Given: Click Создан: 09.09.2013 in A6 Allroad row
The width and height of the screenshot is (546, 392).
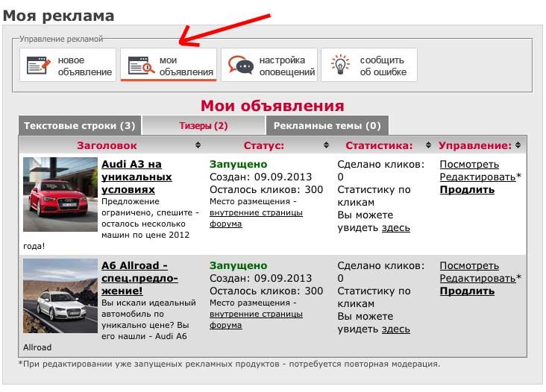Looking at the screenshot, I should (261, 278).
